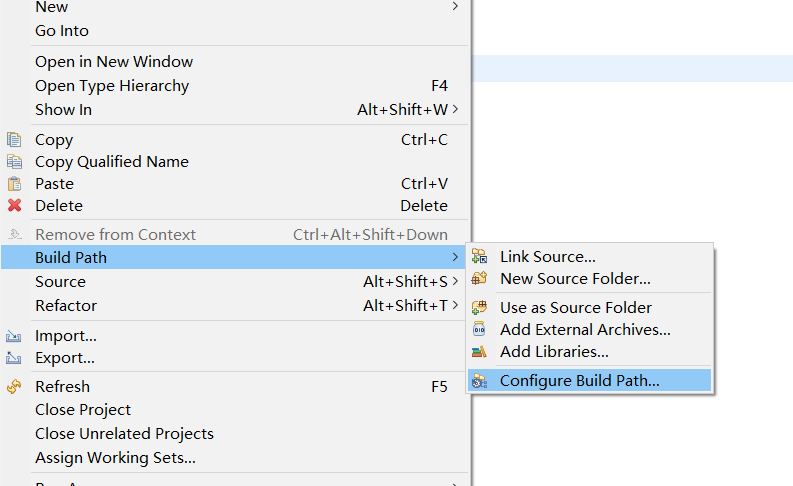
Task: Click the Configure Build Path icon
Action: [x=480, y=381]
